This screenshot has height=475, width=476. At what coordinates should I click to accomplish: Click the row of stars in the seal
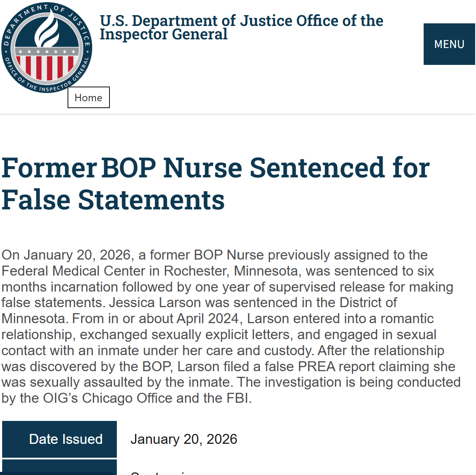tap(47, 52)
